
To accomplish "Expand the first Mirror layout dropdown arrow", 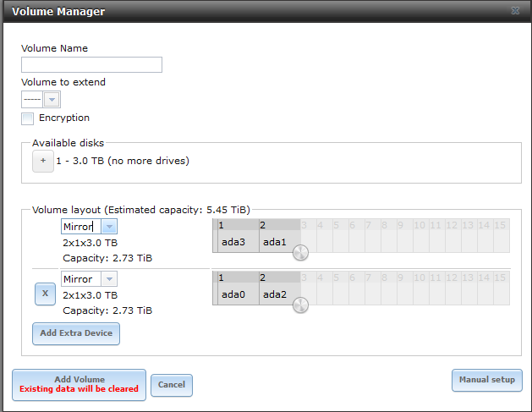I will (109, 227).
